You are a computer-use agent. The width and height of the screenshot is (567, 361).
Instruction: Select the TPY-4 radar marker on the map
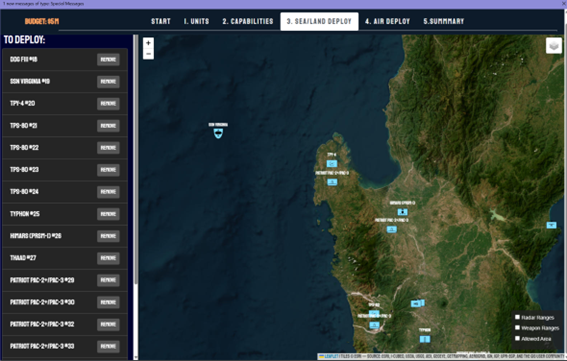[x=332, y=163]
